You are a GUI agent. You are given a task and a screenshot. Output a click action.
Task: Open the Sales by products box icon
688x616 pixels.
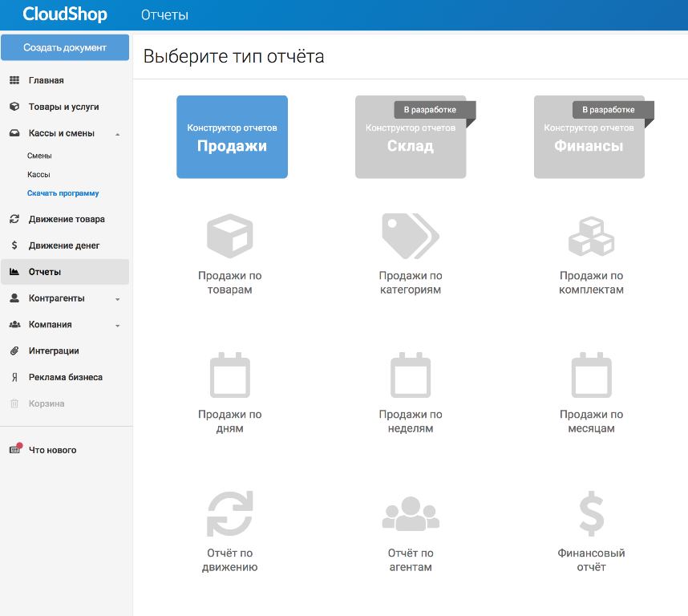[x=229, y=236]
